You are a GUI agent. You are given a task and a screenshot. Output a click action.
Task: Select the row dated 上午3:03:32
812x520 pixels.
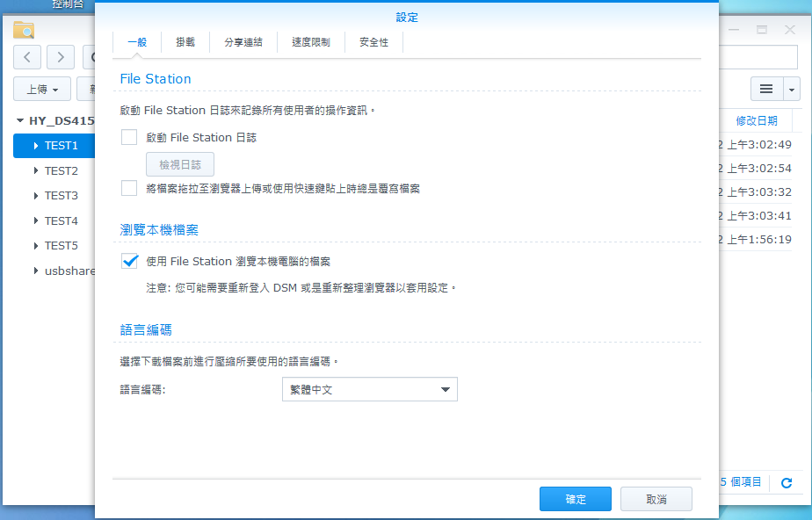point(755,192)
